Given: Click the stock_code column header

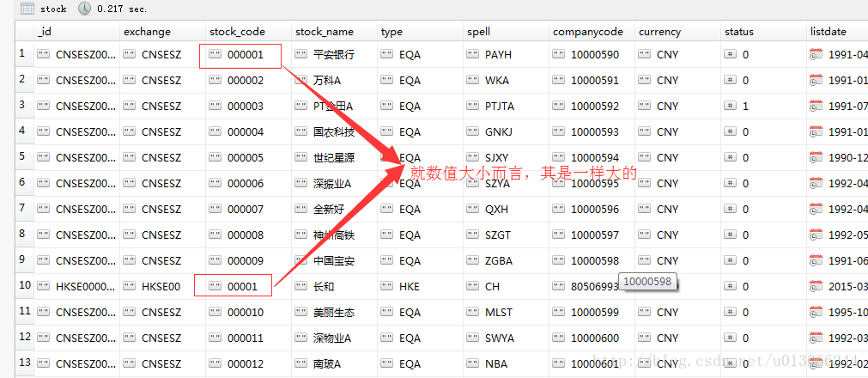Looking at the screenshot, I should pos(248,32).
